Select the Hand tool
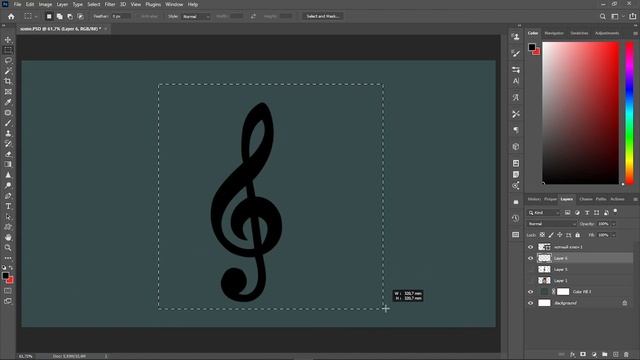This screenshot has height=360, width=640. (x=8, y=238)
